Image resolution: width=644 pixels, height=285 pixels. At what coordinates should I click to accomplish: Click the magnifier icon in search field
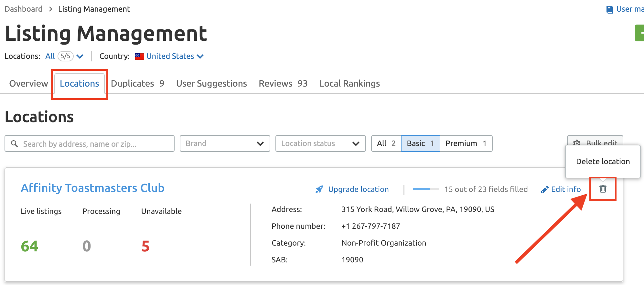15,143
